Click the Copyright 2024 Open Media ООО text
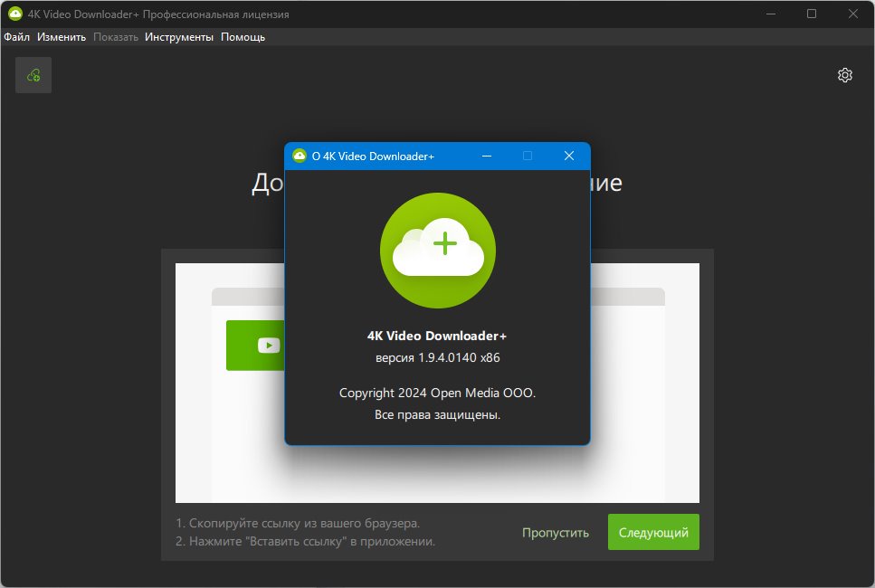 [438, 393]
